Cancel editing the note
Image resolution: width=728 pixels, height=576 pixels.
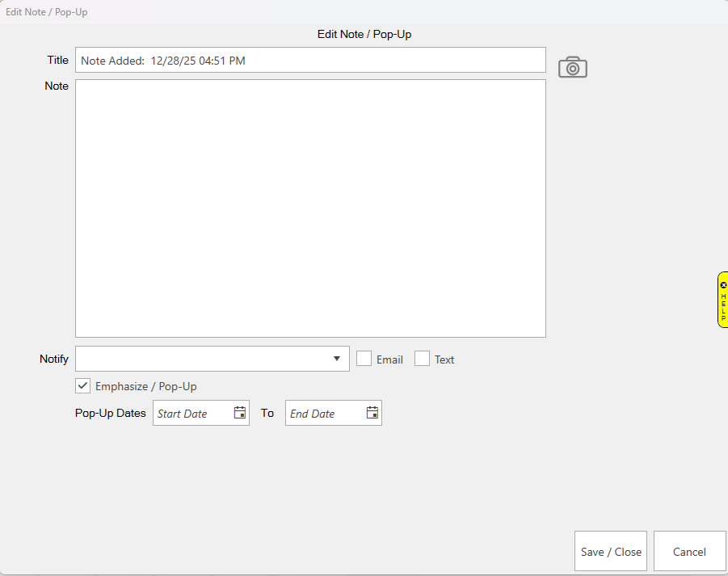(689, 552)
